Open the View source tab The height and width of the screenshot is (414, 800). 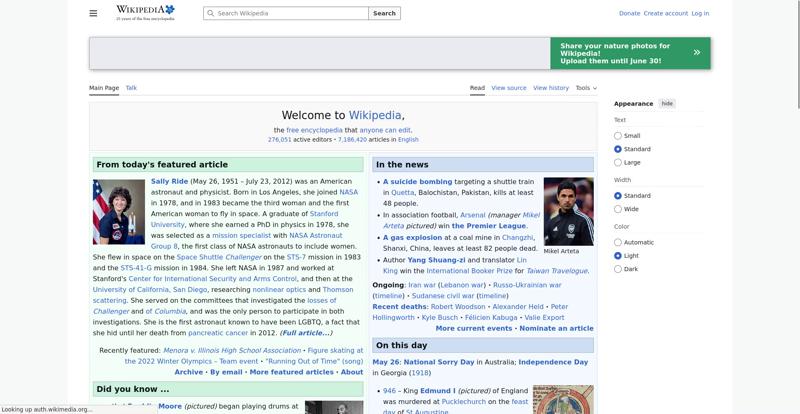click(x=509, y=88)
